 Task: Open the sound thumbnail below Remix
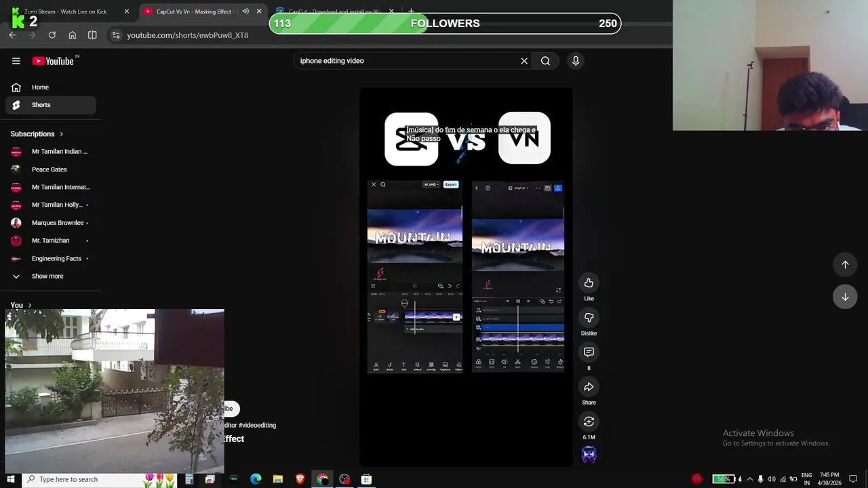589,455
